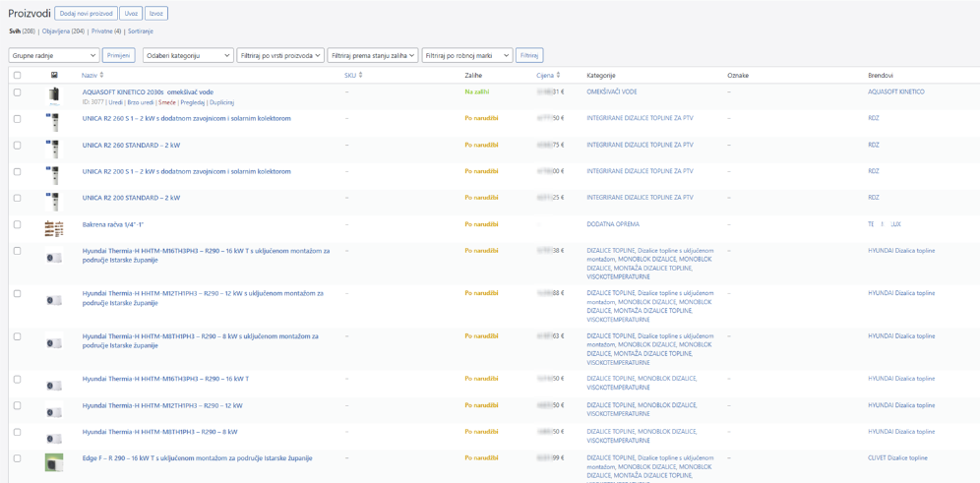Viewport: 980px width, 483px height.
Task: Click the Bakrena račva product thumbnail
Action: 54,228
